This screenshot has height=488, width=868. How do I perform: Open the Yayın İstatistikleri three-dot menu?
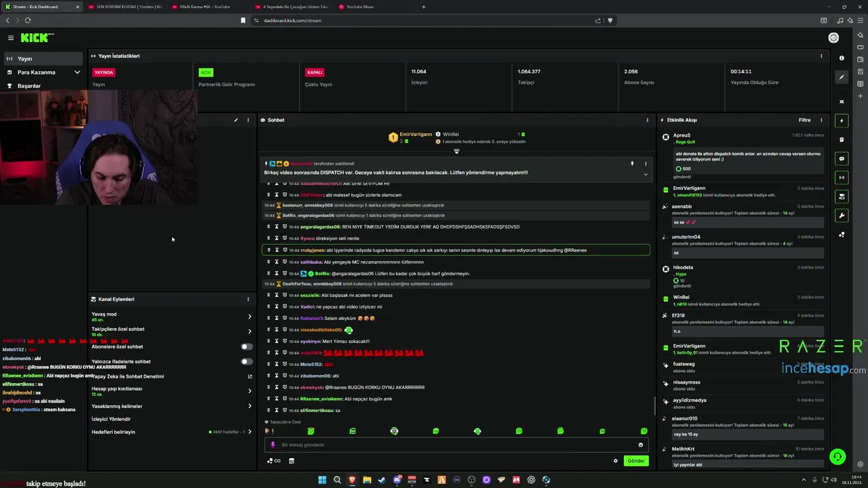click(x=821, y=56)
